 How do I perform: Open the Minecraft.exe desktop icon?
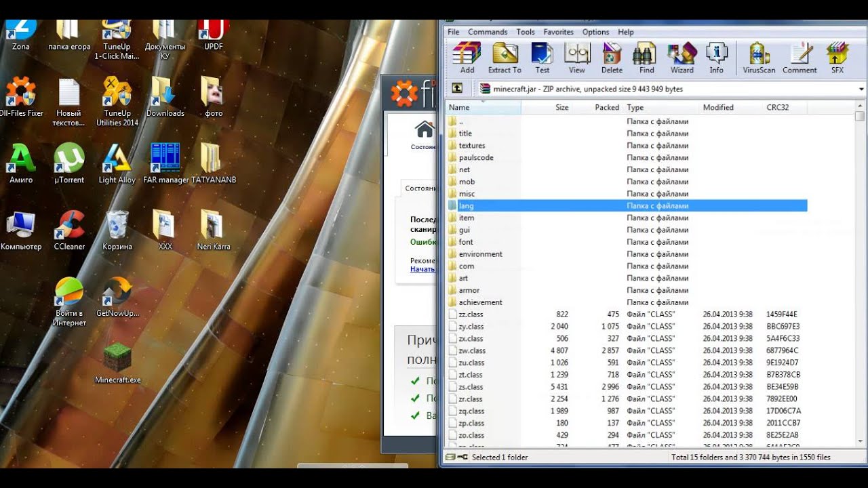pos(117,364)
